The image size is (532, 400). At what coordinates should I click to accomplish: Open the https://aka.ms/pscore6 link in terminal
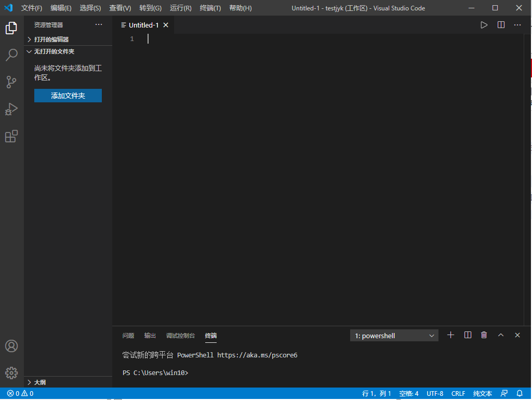click(257, 355)
